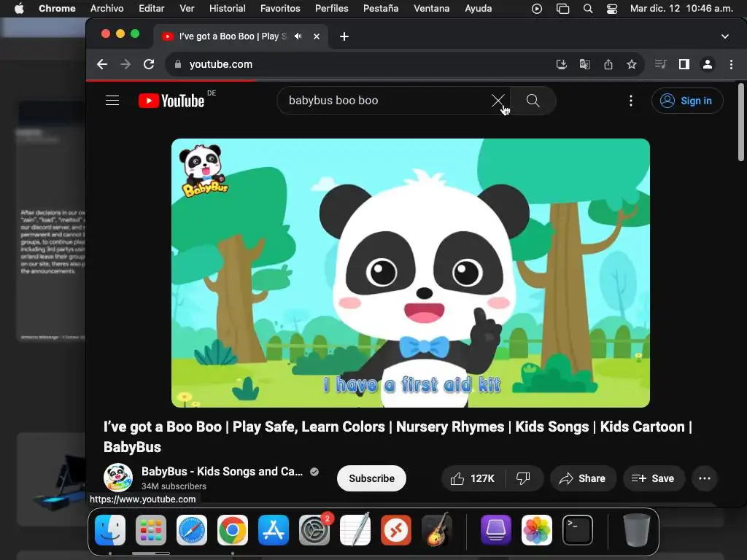Open Chrome three-dot menu

click(731, 64)
